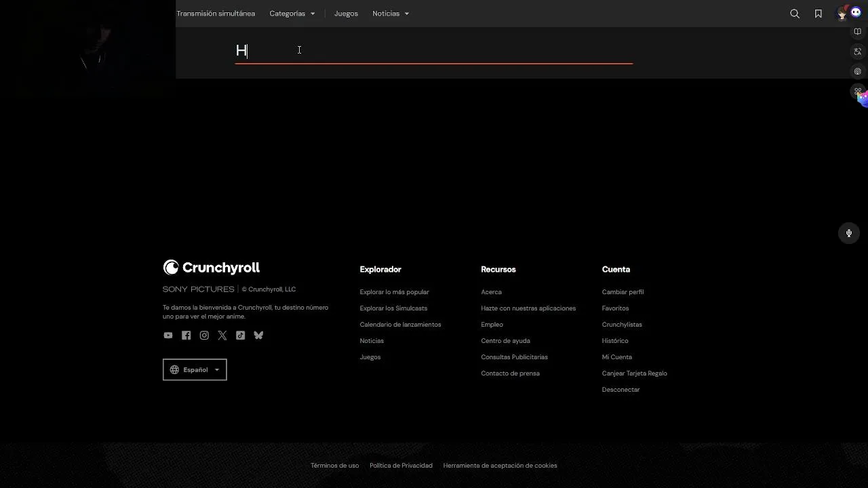Open Crunchyroll's TikTok social icon
Screen dimensions: 868x488
click(240, 335)
